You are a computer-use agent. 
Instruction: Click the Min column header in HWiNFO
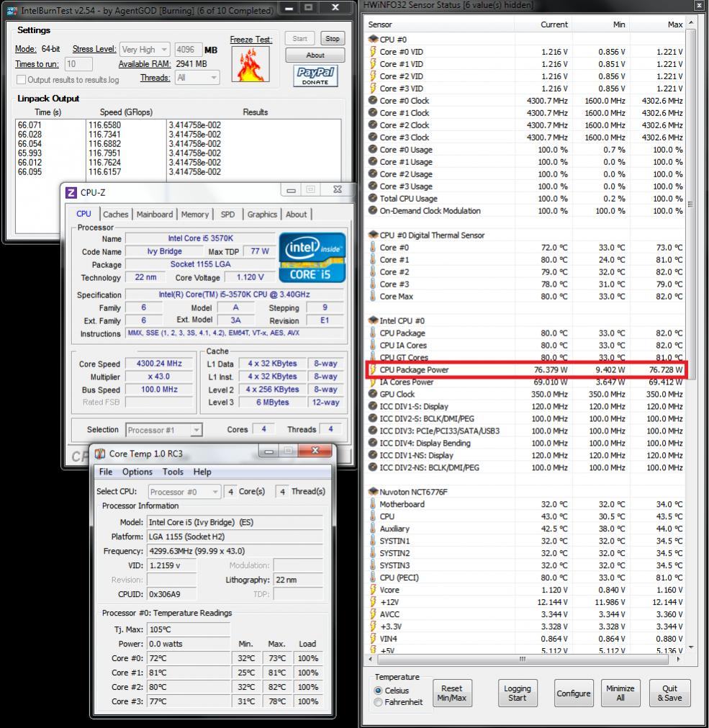(x=601, y=24)
